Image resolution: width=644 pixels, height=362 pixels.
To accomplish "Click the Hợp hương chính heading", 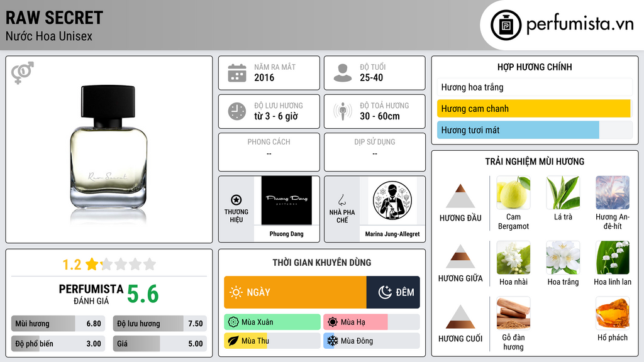I will (535, 67).
